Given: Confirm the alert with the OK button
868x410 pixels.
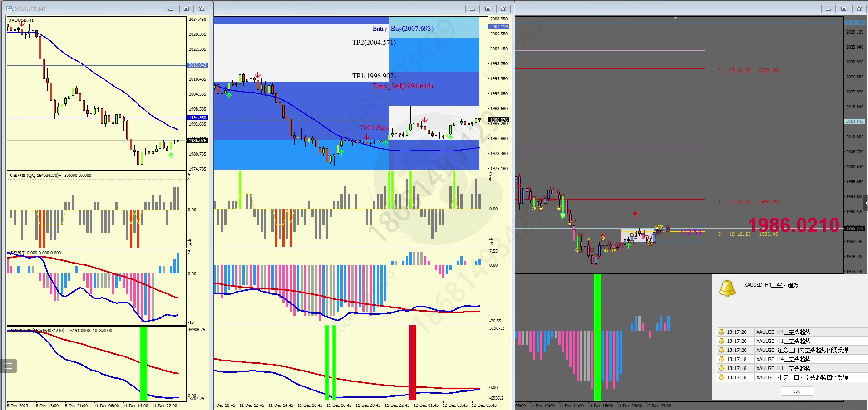Looking at the screenshot, I should (797, 391).
